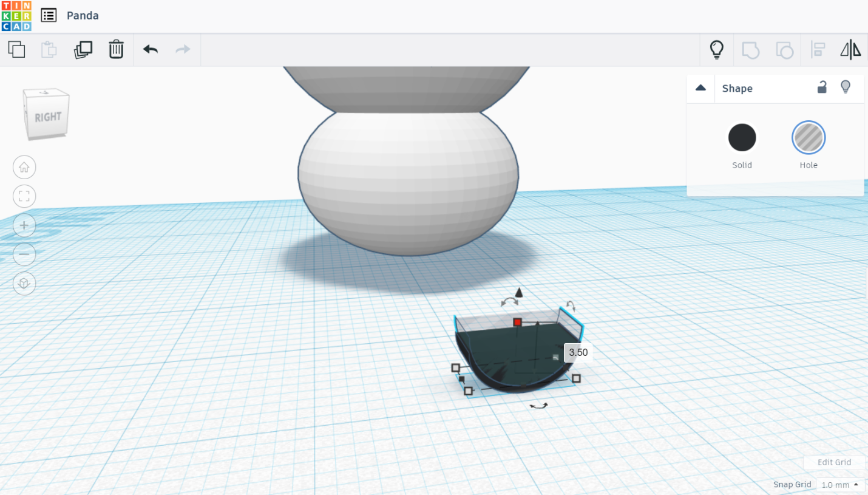Collapse the Shape panel arrow
868x495 pixels.
coord(700,88)
